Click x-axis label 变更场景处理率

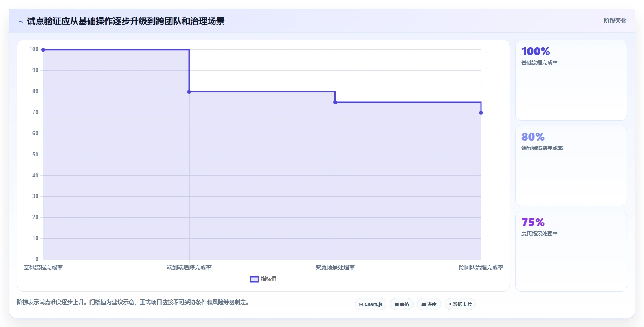[x=335, y=267]
